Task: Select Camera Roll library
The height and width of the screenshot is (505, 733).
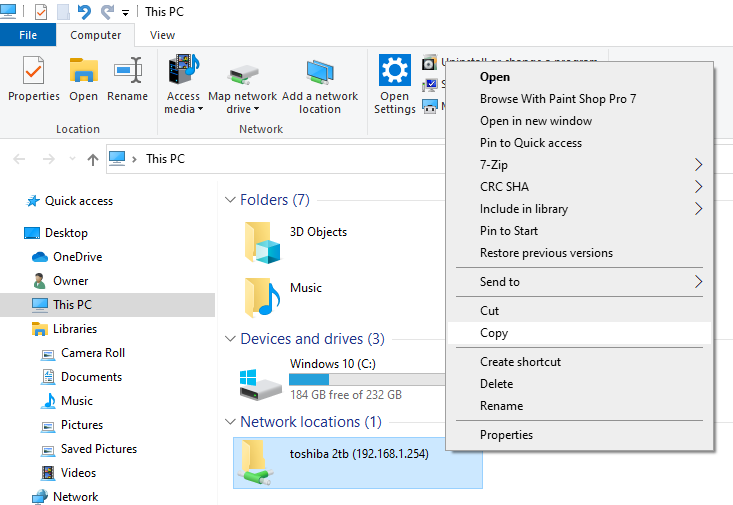Action: tap(93, 353)
